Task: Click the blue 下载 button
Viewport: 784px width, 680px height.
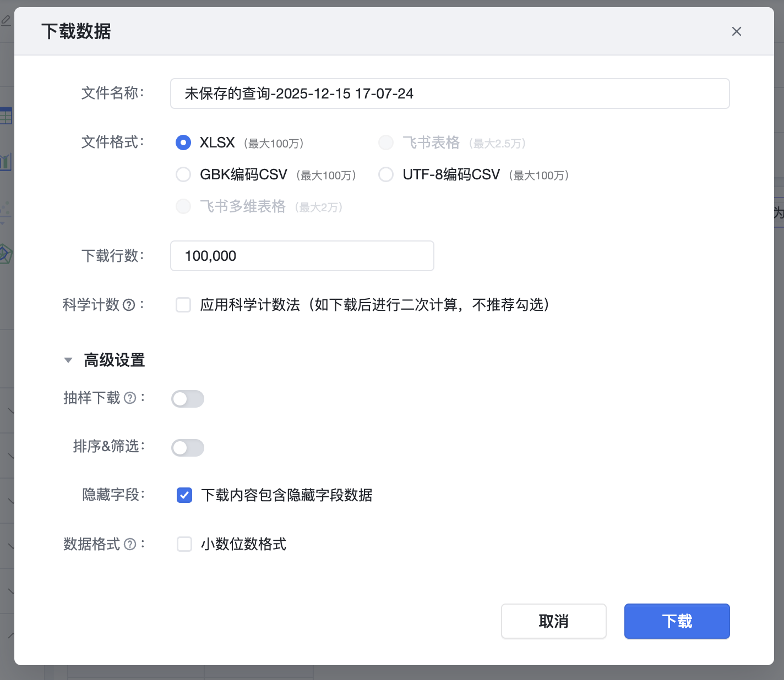Action: [x=677, y=621]
